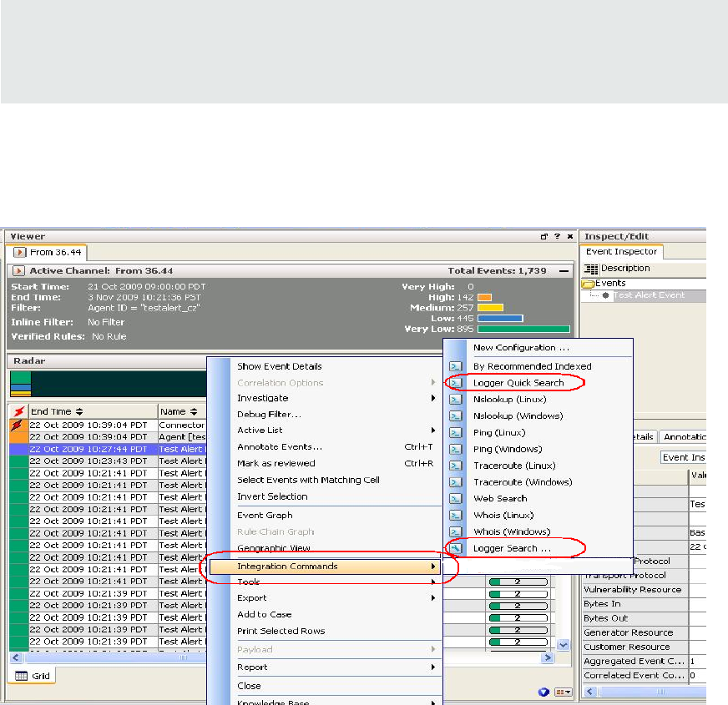Collapse the Active Channel header with minus button
The width and height of the screenshot is (728, 705).
[564, 270]
